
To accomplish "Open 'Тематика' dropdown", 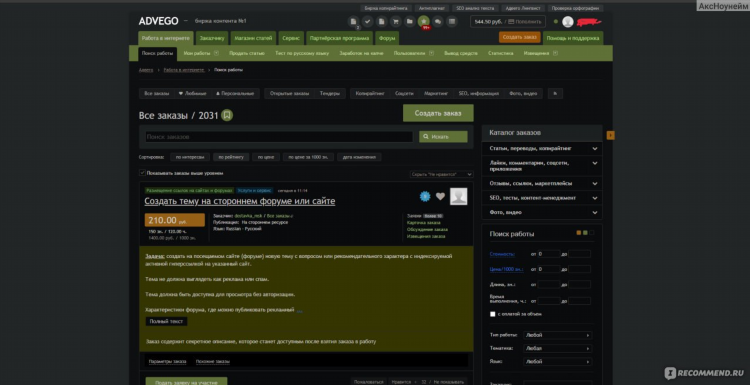I will point(557,349).
